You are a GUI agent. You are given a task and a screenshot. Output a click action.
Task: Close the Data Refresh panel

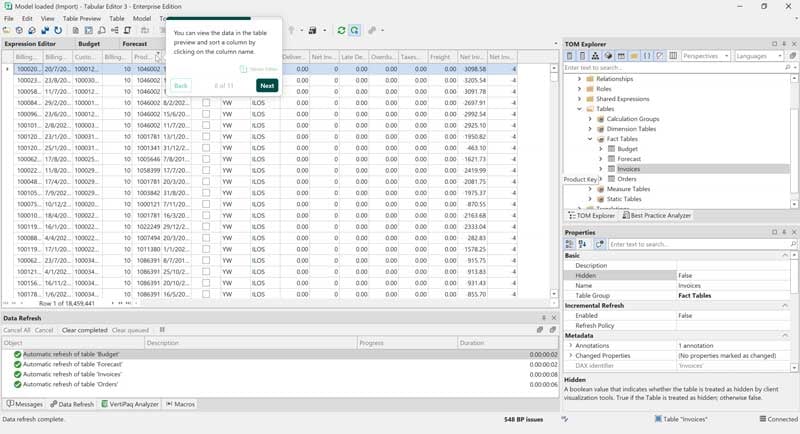pos(554,318)
